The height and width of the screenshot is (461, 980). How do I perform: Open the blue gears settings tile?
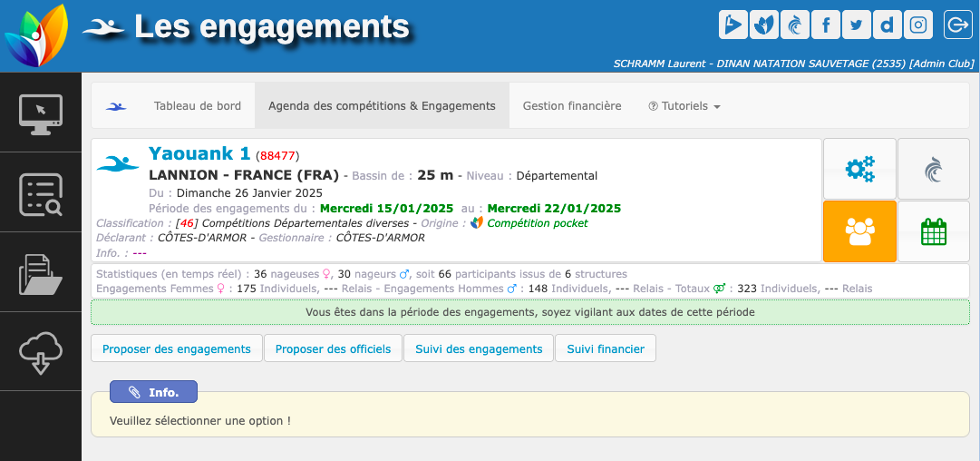click(859, 169)
